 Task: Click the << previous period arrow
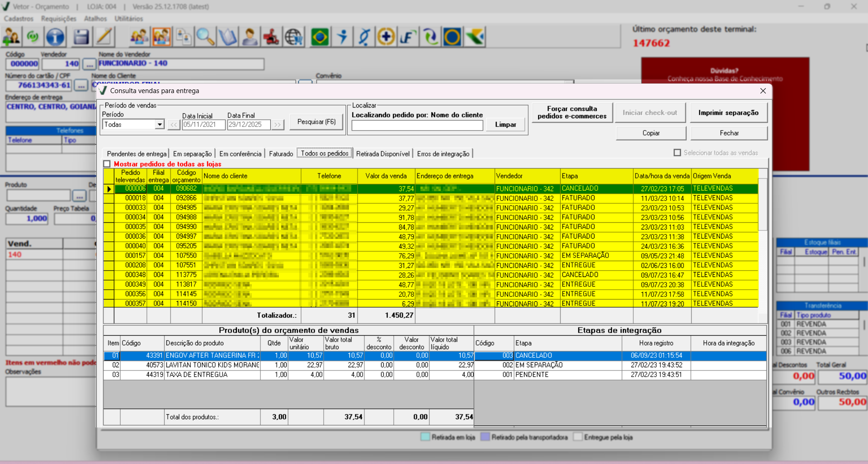click(174, 125)
